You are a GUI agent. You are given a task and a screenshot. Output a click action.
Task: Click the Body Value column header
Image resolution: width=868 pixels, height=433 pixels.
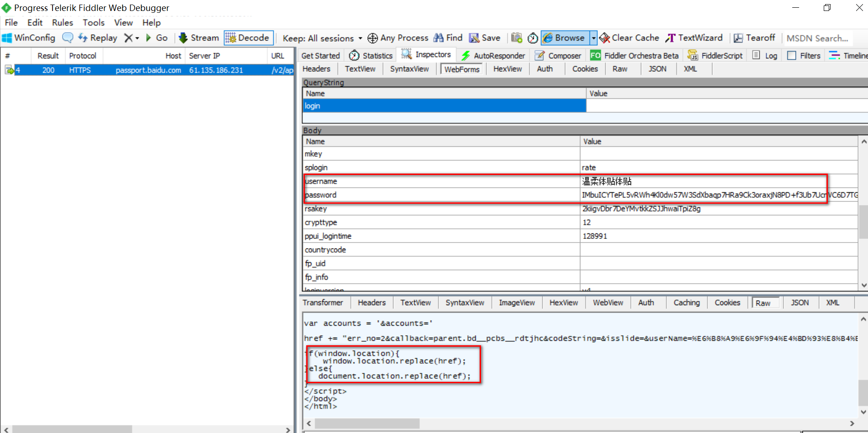719,142
